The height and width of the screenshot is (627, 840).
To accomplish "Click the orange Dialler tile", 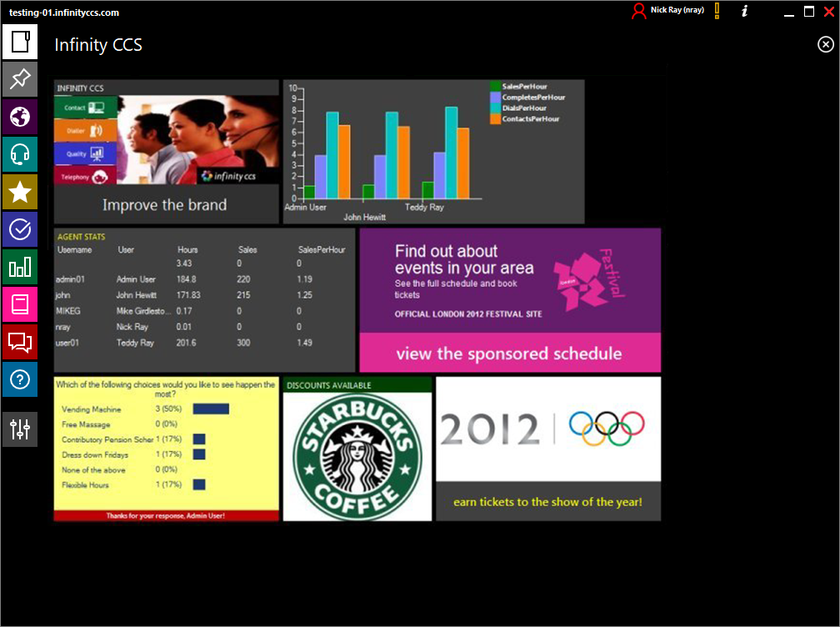I will coord(86,131).
